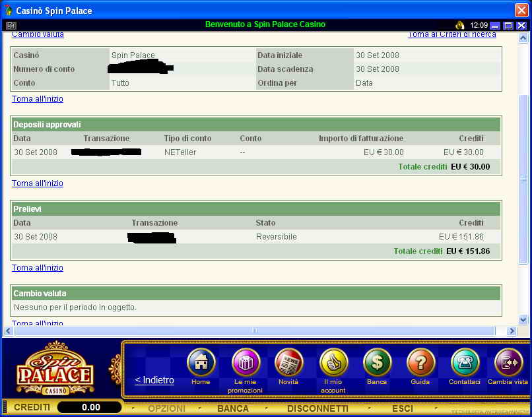
Task: Click the horizontal scrollbar right arrow
Action: pos(512,331)
